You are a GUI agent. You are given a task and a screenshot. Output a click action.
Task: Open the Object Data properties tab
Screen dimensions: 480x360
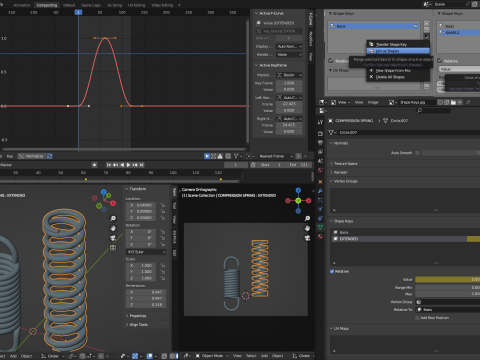pyautogui.click(x=320, y=227)
